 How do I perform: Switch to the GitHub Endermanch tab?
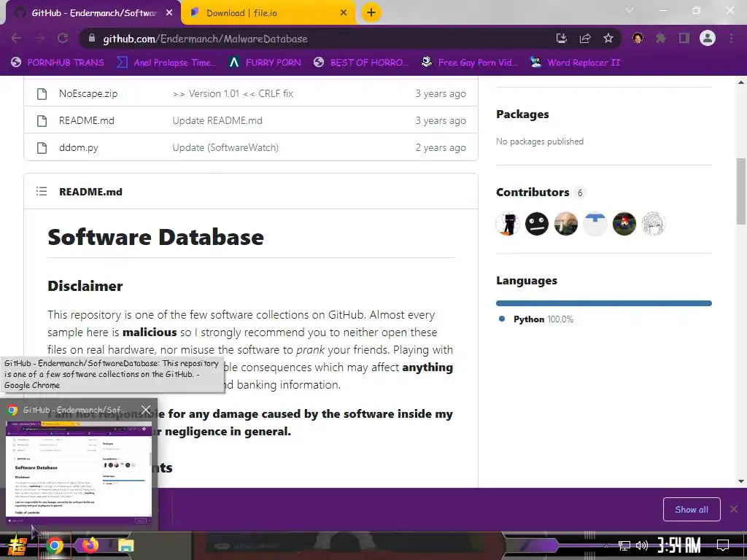(93, 13)
